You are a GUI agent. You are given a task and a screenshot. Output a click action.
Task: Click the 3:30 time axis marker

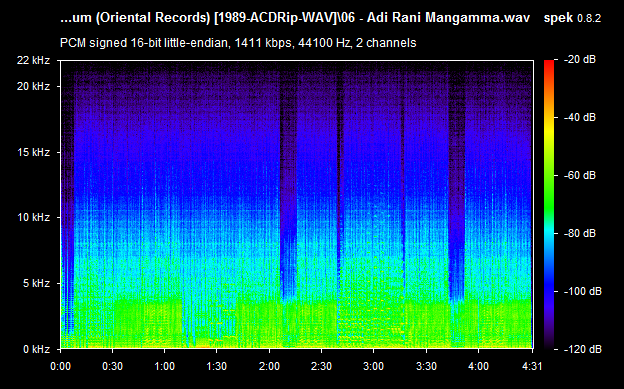pyautogui.click(x=426, y=366)
